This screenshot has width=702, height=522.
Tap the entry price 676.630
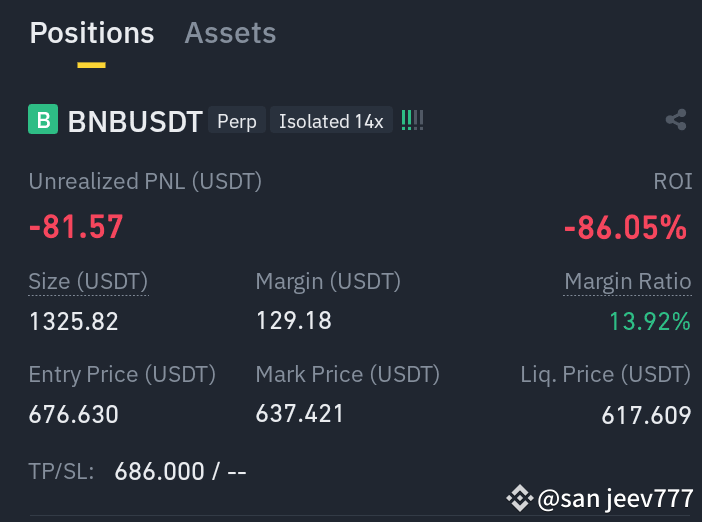[x=73, y=414]
